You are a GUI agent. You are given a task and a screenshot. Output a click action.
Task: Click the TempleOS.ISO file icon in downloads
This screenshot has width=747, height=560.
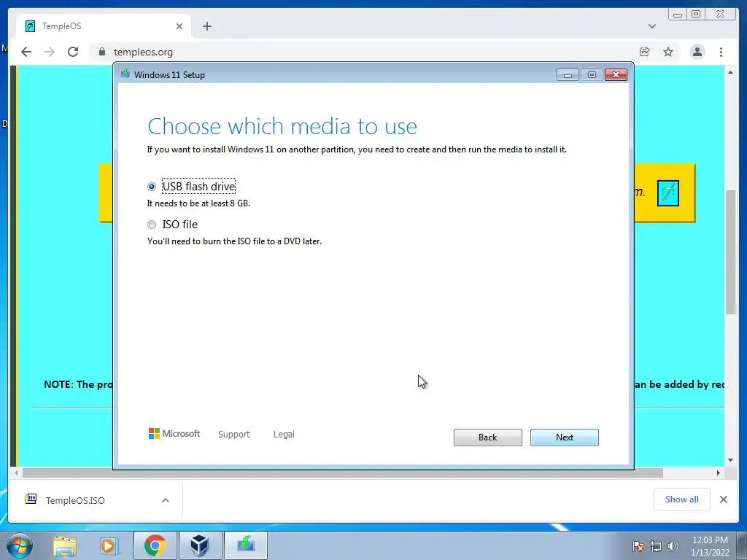click(31, 499)
